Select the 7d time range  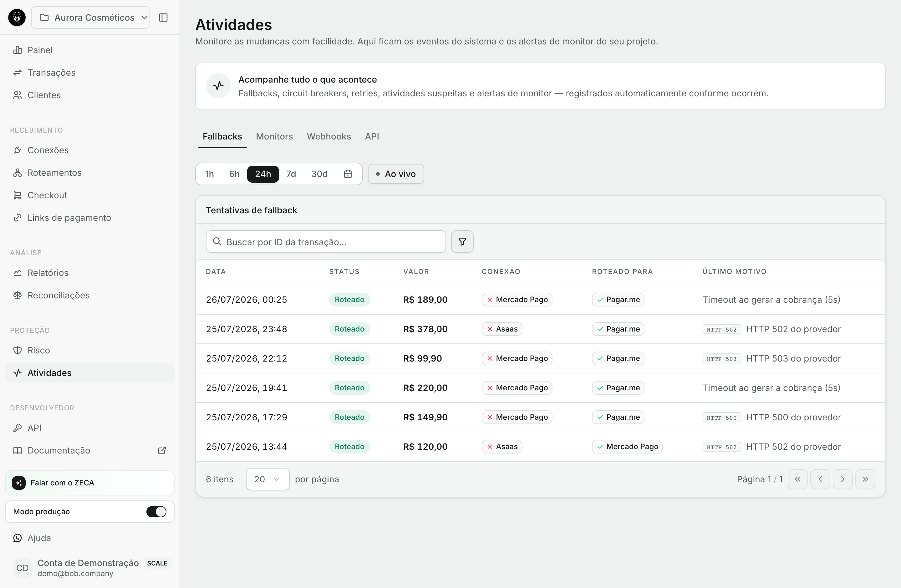pyautogui.click(x=291, y=174)
